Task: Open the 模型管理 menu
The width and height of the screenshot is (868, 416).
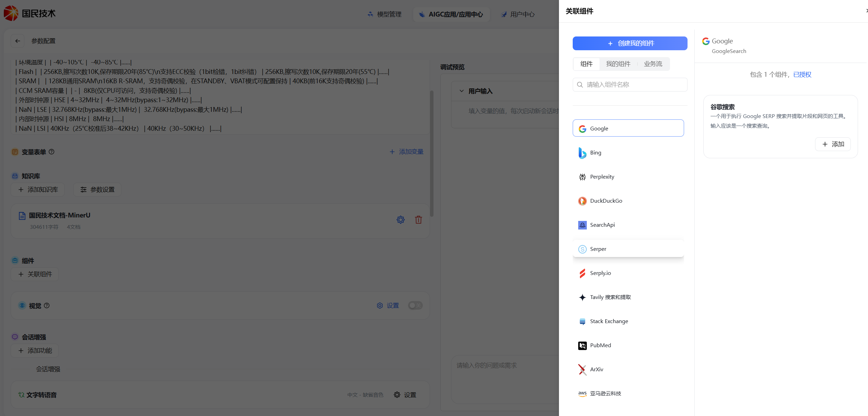Action: [384, 14]
